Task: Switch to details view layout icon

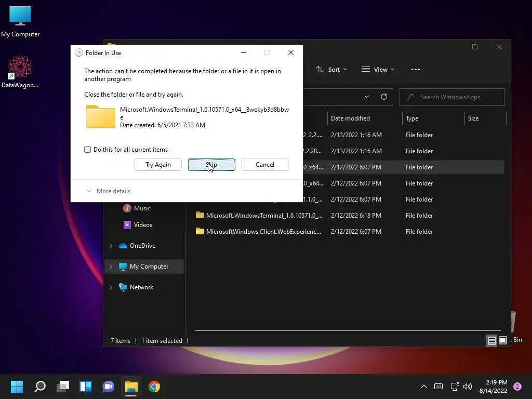Action: pos(491,340)
